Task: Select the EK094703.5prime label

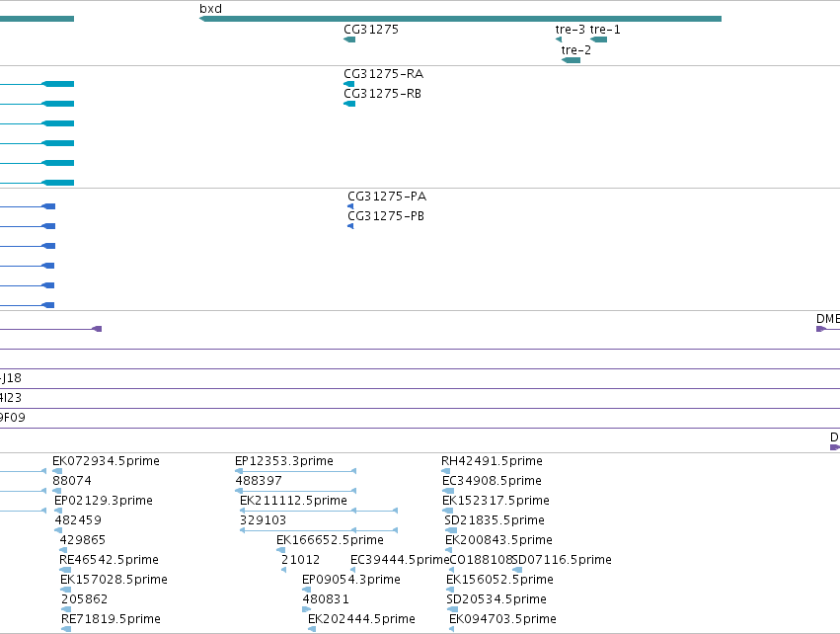Action: [x=503, y=619]
